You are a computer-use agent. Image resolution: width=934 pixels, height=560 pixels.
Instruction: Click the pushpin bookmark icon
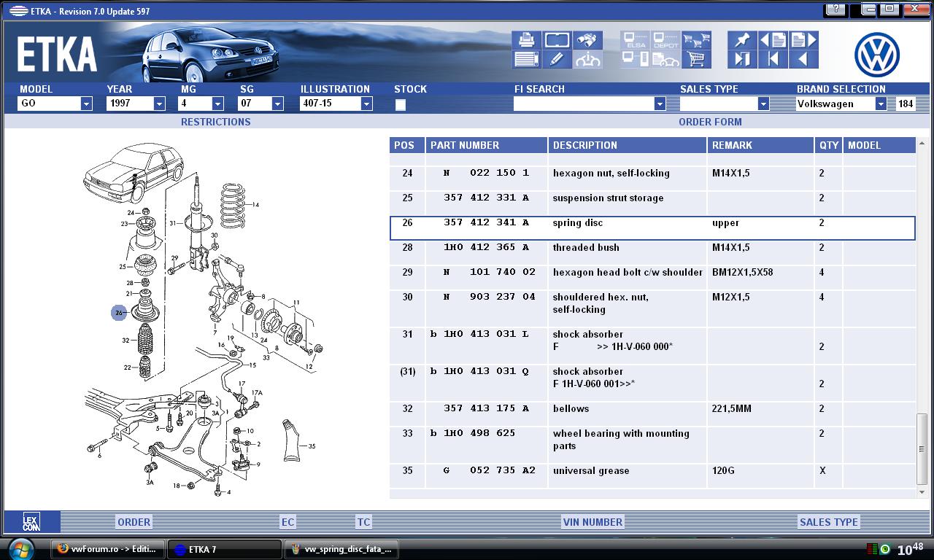[742, 40]
